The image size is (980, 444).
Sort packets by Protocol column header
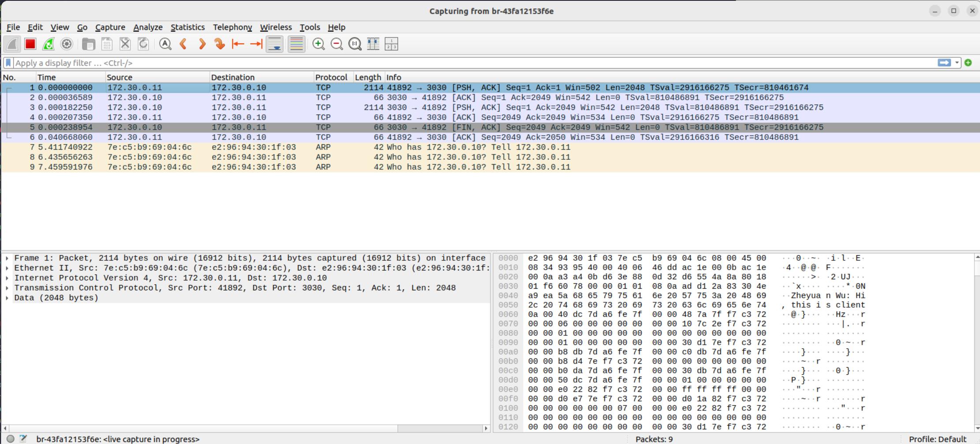coord(331,77)
